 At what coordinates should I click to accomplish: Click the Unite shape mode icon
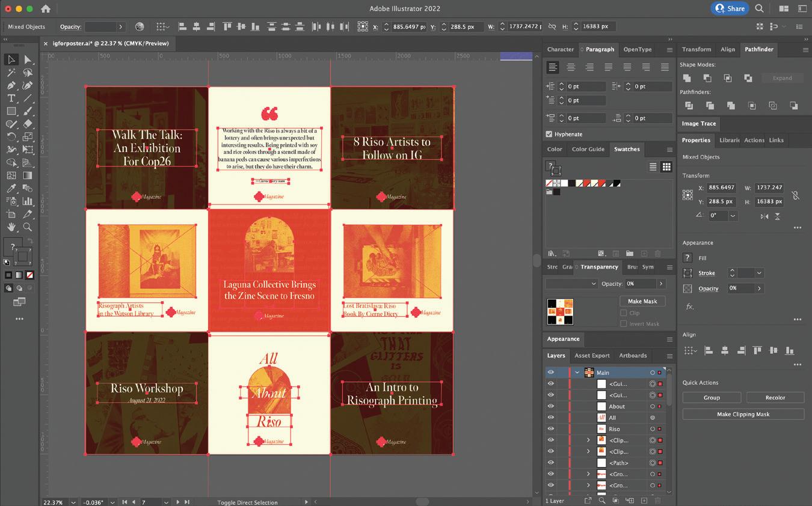(x=687, y=78)
